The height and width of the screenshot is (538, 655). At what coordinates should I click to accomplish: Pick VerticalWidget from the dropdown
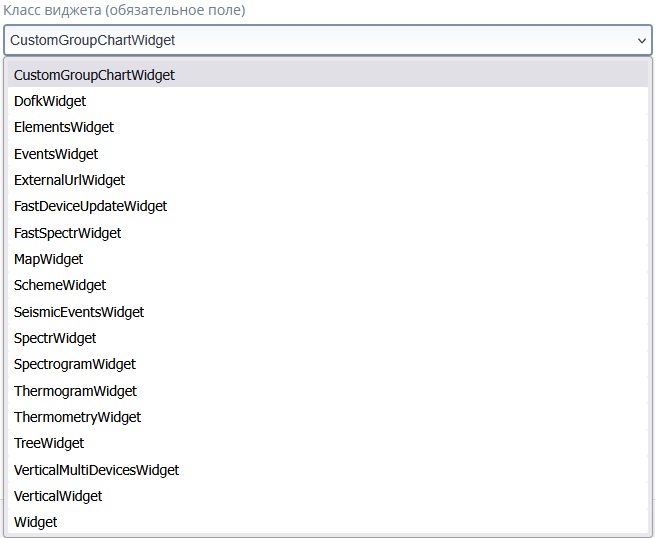click(x=58, y=496)
